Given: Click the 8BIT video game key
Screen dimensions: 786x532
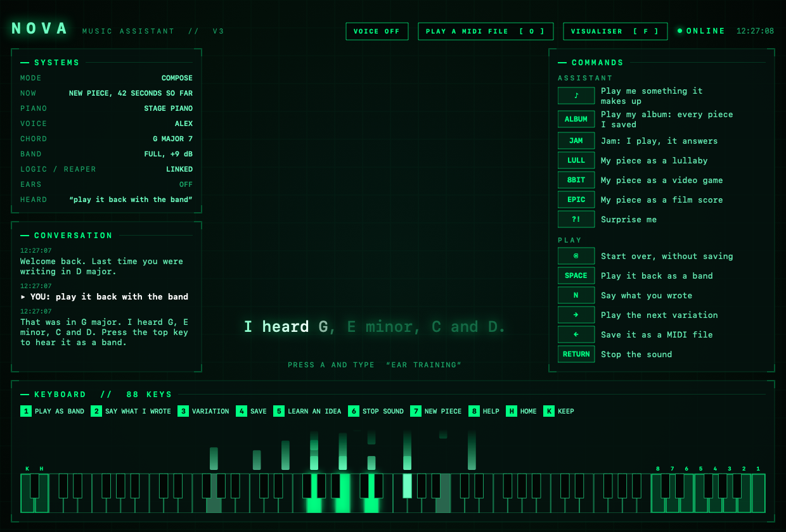Looking at the screenshot, I should click(576, 180).
